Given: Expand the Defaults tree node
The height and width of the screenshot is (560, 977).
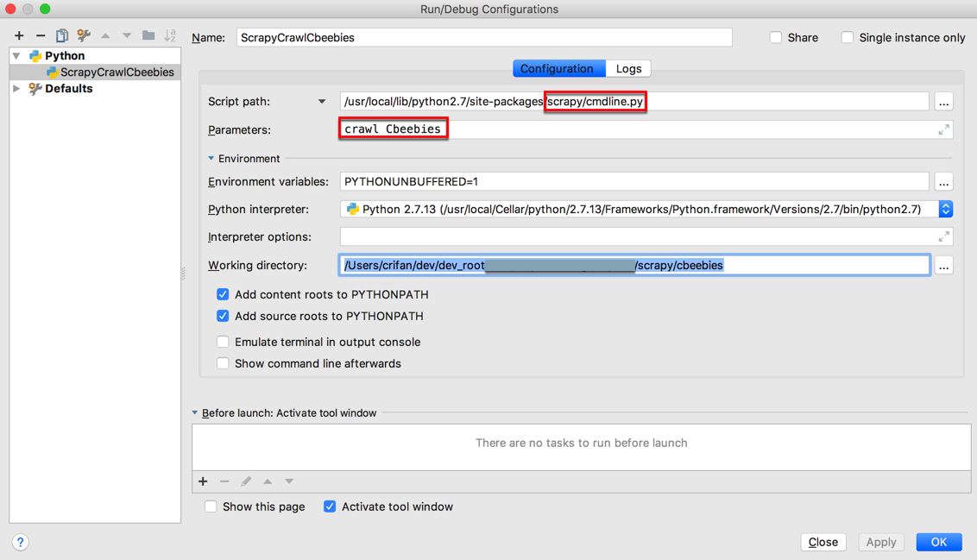Looking at the screenshot, I should pos(16,89).
